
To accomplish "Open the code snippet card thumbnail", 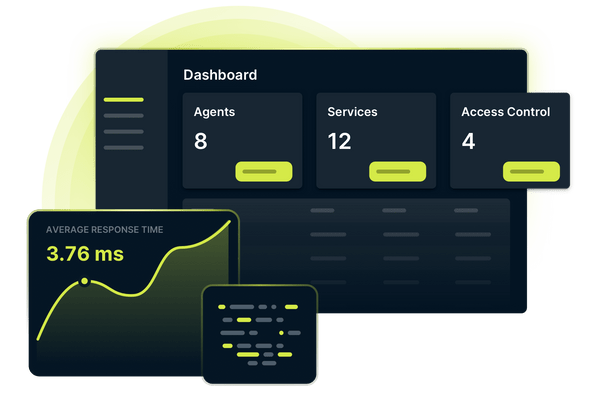I will click(x=259, y=333).
